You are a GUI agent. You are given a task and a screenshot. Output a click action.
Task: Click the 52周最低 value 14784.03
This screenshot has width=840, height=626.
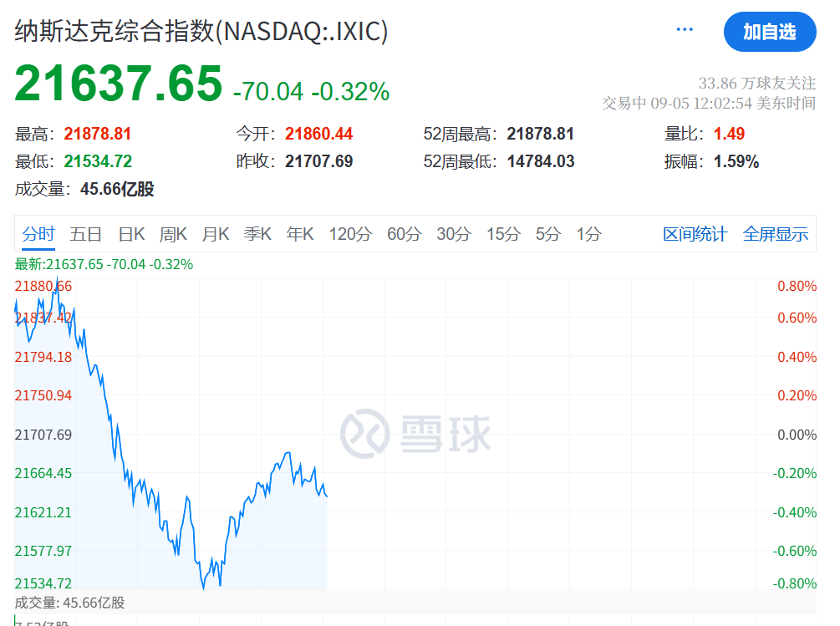[541, 161]
